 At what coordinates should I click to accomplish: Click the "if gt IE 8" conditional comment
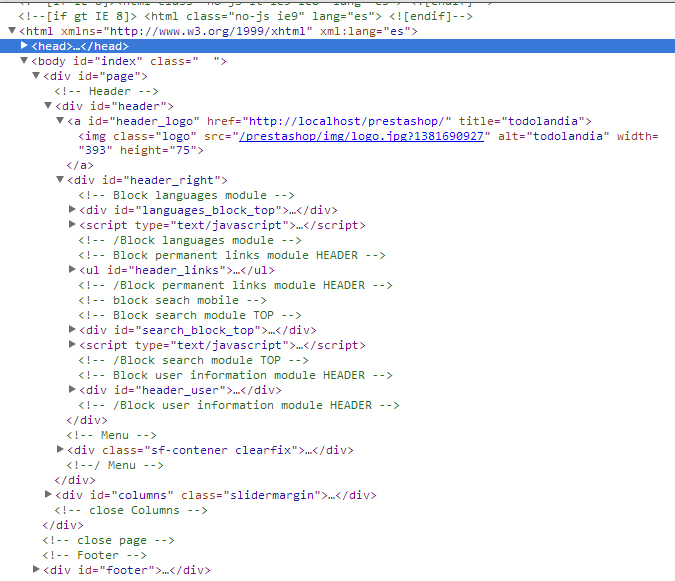245,16
